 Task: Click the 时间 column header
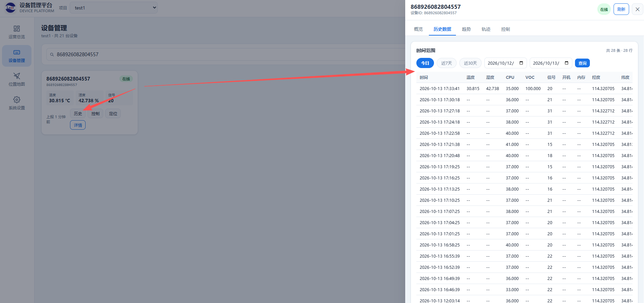click(424, 78)
